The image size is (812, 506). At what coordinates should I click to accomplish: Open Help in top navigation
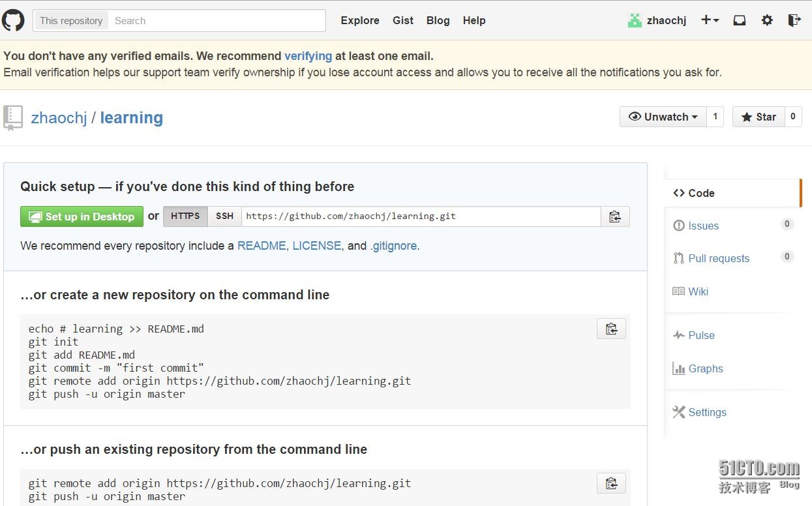point(474,20)
